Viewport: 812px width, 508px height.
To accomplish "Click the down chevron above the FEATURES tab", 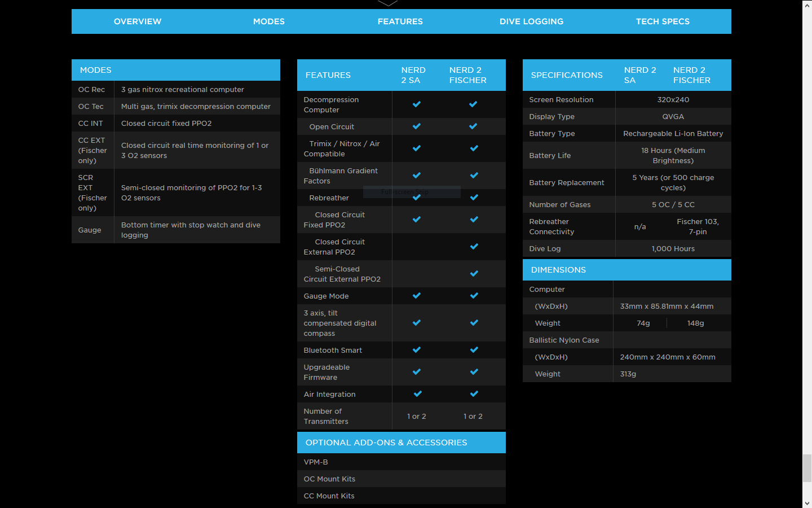I will click(388, 3).
